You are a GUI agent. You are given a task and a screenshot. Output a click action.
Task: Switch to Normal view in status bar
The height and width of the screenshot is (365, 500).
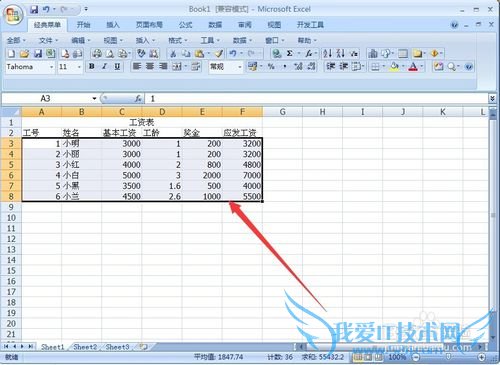[x=358, y=357]
